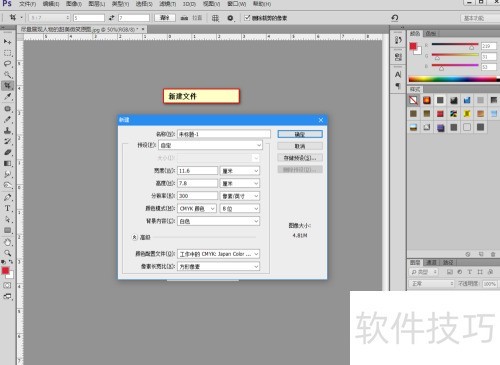This screenshot has height=365, width=500.
Task: Open the Width unit dropdown
Action: 240,171
